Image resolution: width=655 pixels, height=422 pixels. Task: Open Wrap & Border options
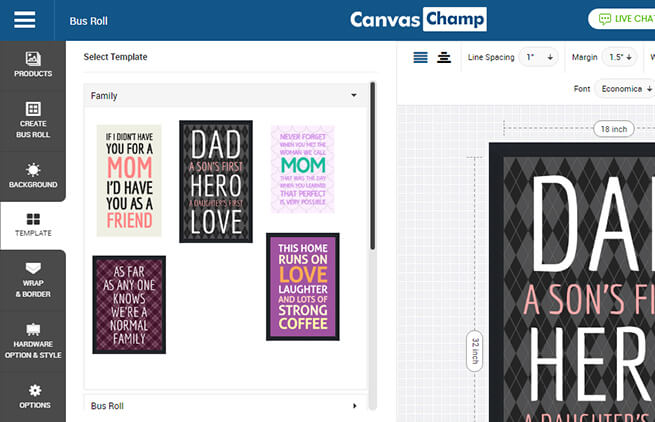pos(33,280)
